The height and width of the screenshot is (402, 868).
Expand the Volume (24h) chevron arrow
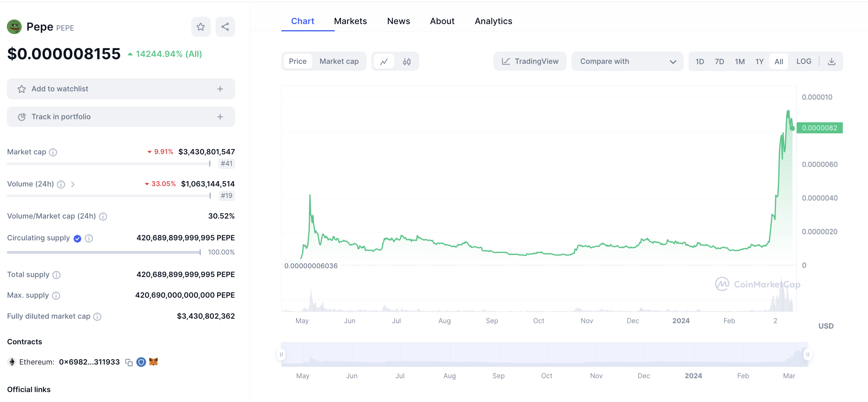pyautogui.click(x=73, y=185)
